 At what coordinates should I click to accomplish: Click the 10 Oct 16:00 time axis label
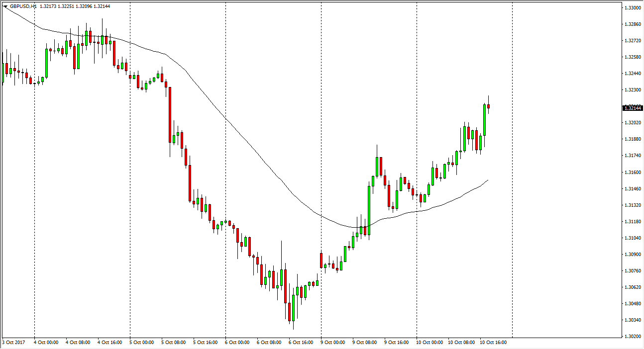[492, 342]
